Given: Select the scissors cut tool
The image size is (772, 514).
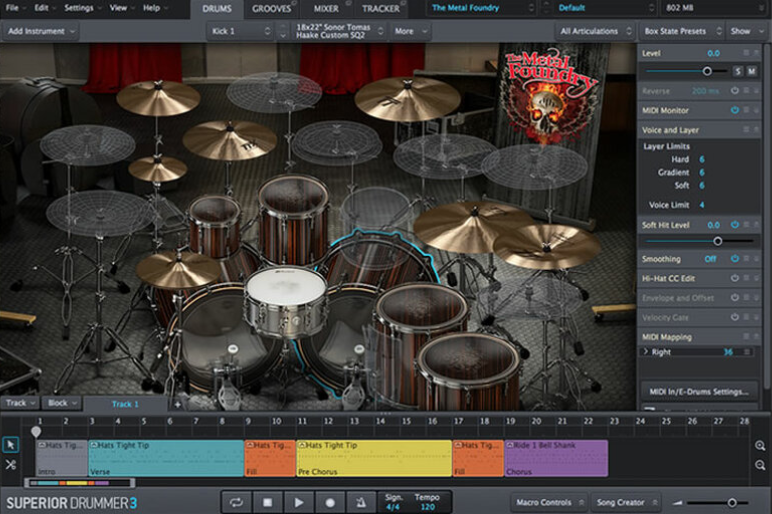Looking at the screenshot, I should click(10, 464).
